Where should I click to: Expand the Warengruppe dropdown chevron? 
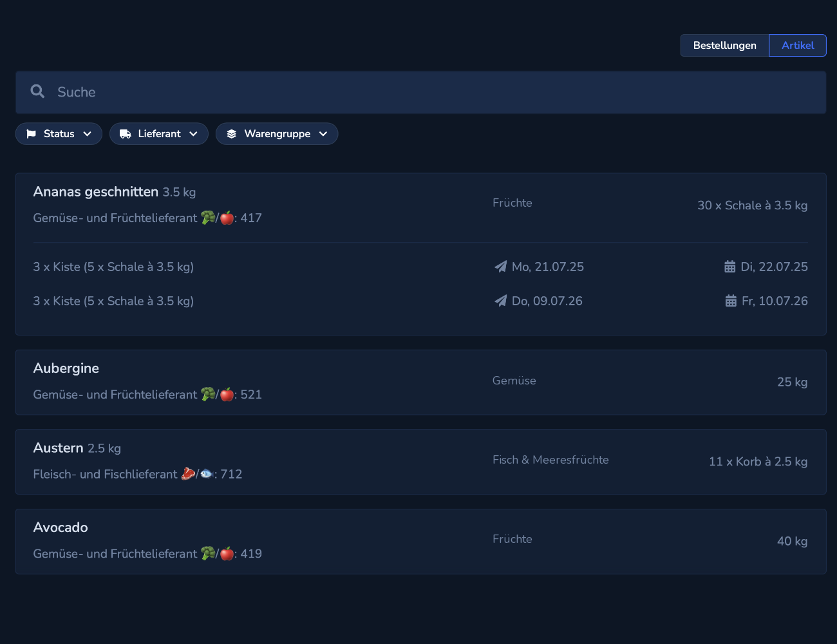[323, 134]
